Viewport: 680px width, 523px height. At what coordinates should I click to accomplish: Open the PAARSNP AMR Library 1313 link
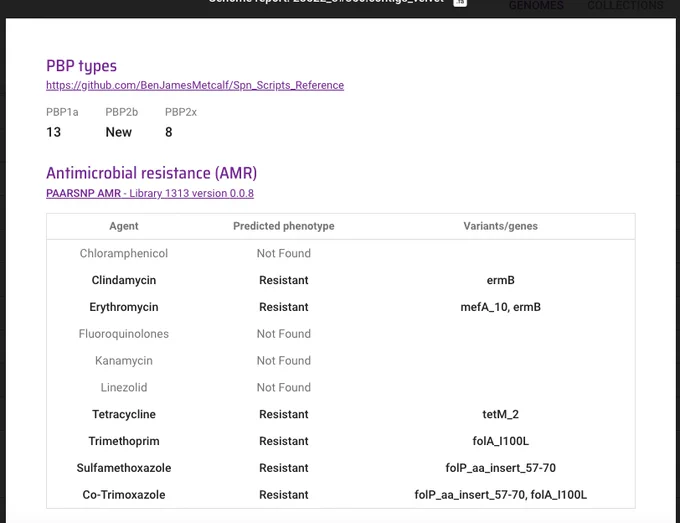point(150,193)
